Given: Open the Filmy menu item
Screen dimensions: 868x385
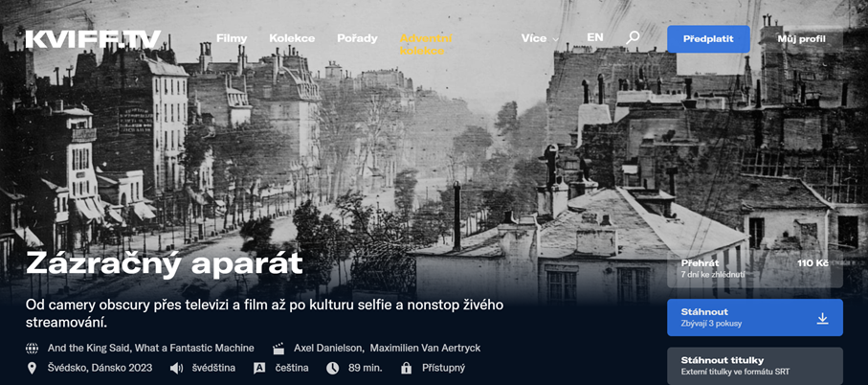Looking at the screenshot, I should (x=232, y=38).
